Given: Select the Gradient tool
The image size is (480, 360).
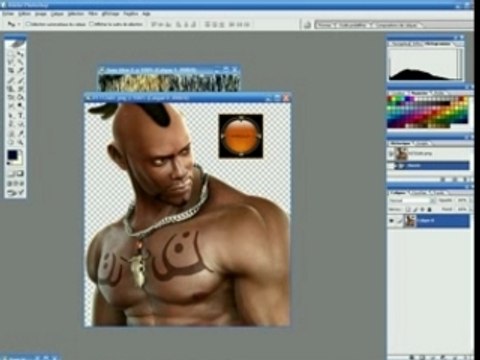Looking at the screenshot, I should [x=20, y=97].
